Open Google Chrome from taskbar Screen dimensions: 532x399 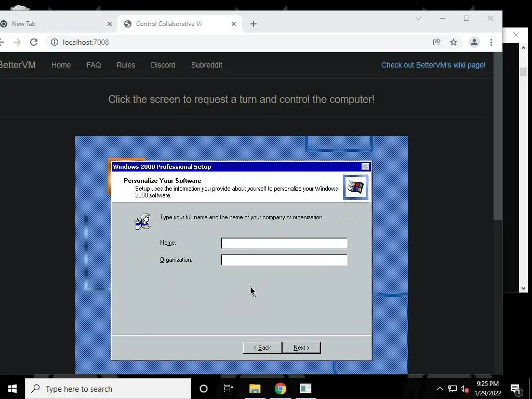coord(280,389)
